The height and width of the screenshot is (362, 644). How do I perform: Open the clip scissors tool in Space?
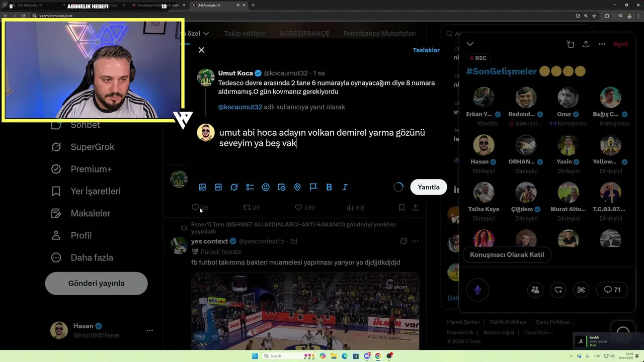click(581, 290)
